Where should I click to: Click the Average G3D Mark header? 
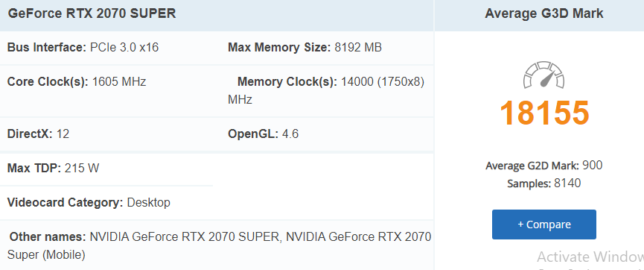(543, 13)
